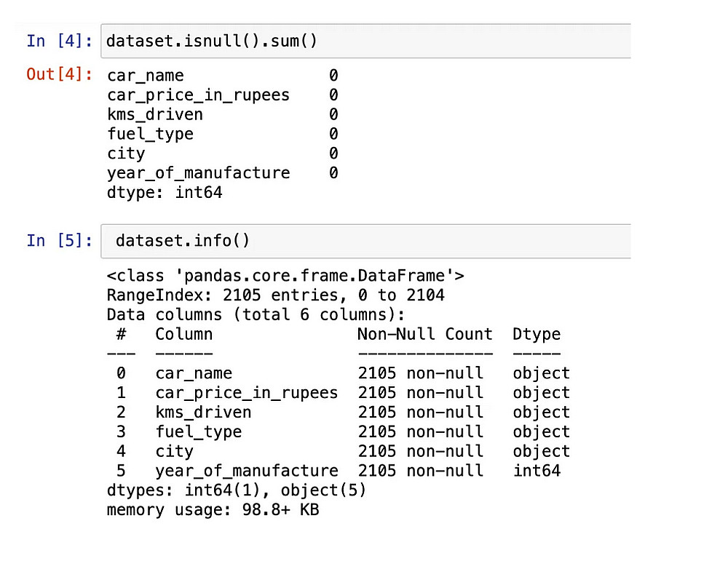728x569 pixels.
Task: Click the RangeIndex 2105 entries line
Action: point(275,295)
